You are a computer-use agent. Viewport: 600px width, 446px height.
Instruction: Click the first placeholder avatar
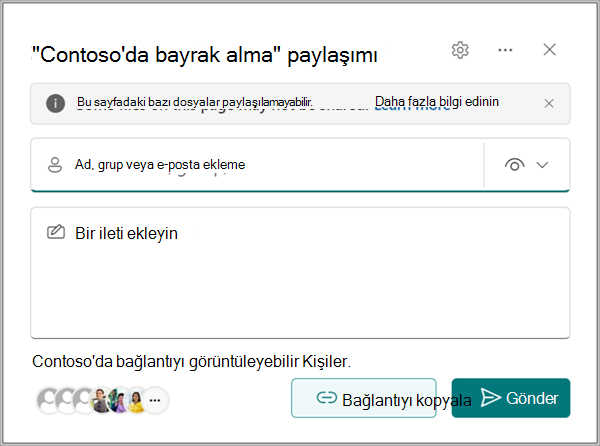point(48,400)
